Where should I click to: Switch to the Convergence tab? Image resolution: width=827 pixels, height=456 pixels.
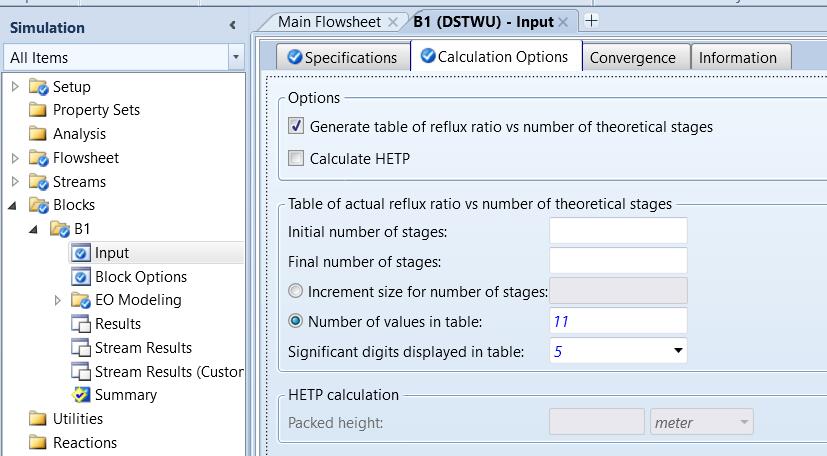pos(632,58)
